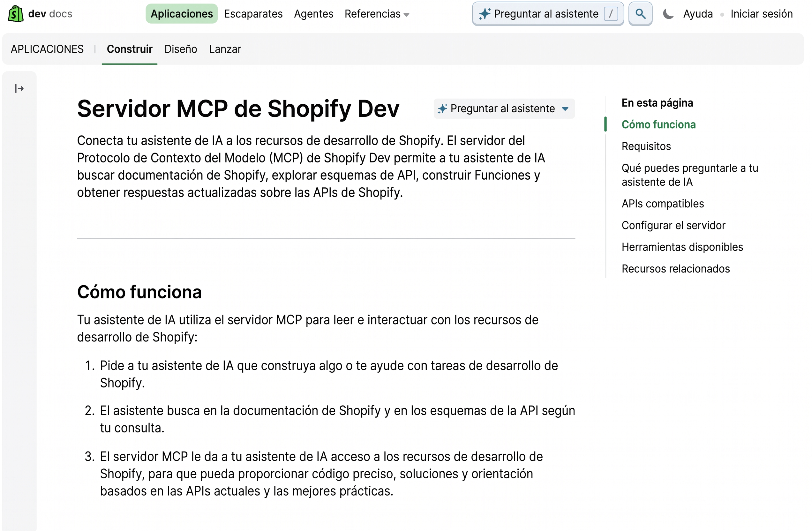
Task: Switch to the Diseño tab
Action: click(181, 49)
